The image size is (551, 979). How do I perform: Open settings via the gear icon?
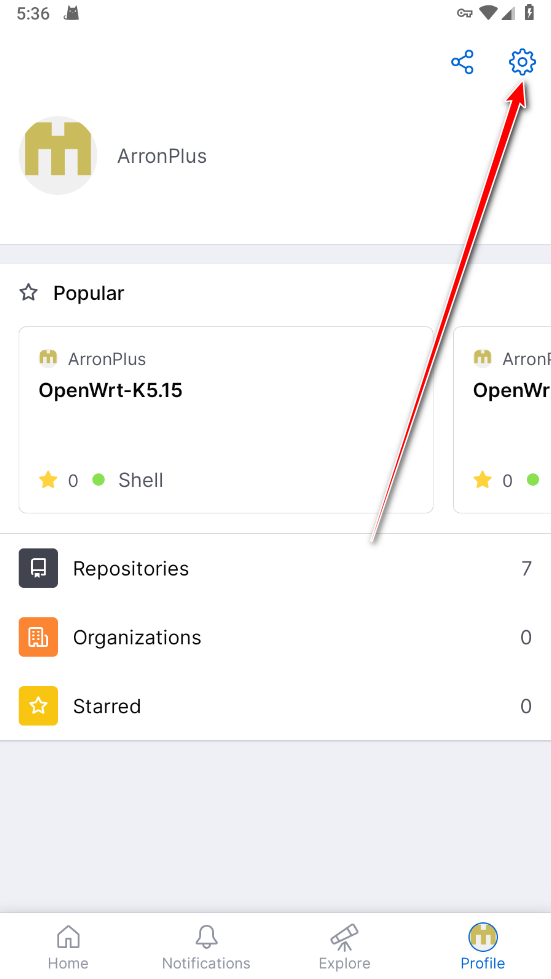pyautogui.click(x=522, y=62)
